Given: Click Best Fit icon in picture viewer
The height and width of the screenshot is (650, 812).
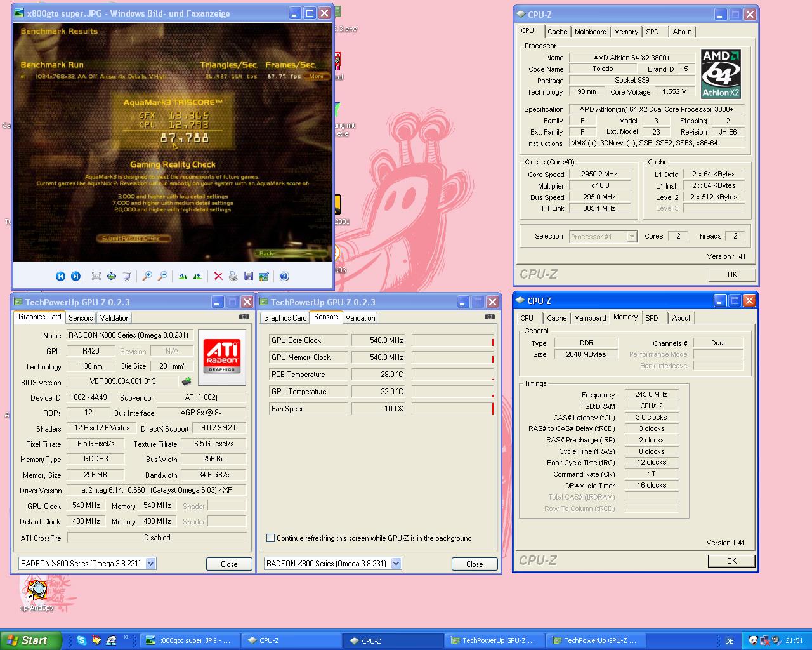Looking at the screenshot, I should 96,276.
